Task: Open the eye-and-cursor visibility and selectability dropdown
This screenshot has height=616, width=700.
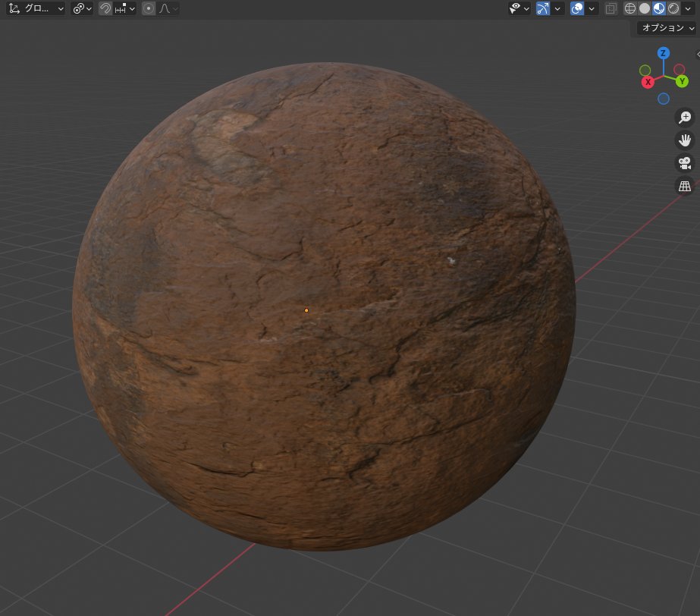Action: pos(520,8)
